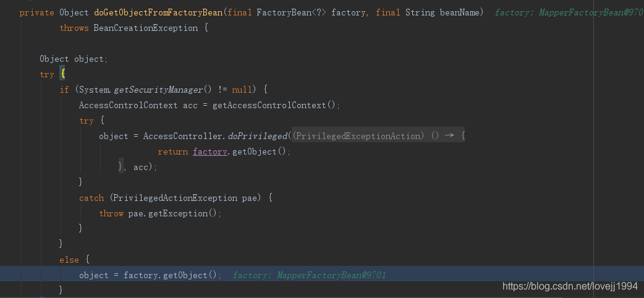Image resolution: width=644 pixels, height=298 pixels.
Task: Click the 'else {' keyword line
Action: click(x=74, y=260)
